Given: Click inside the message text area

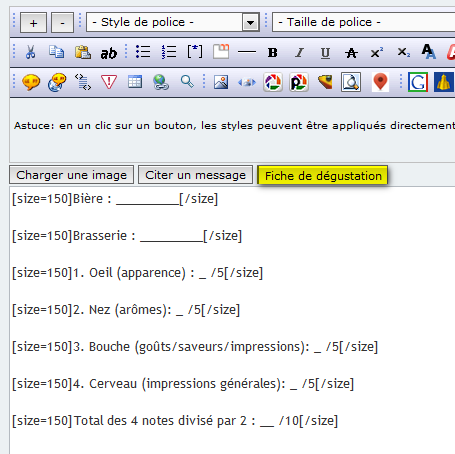Looking at the screenshot, I should coord(232,320).
